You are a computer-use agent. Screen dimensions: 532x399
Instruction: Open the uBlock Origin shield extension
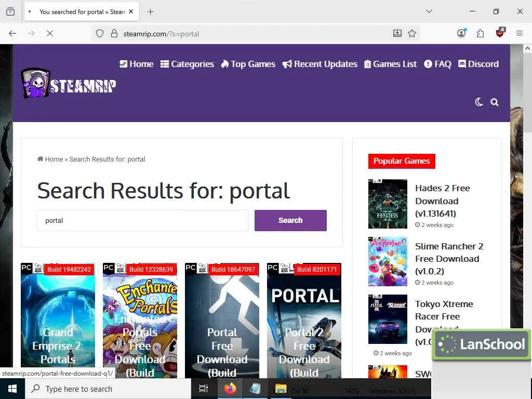(x=500, y=33)
